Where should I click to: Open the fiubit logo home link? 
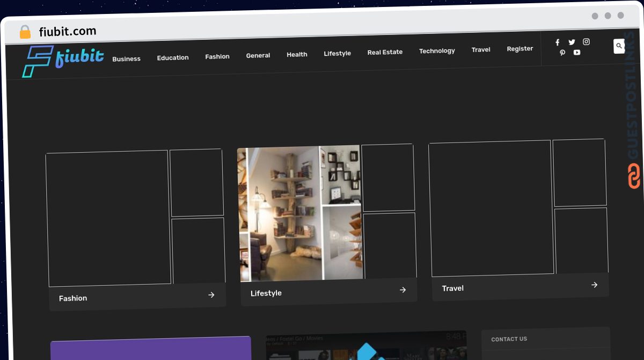pyautogui.click(x=63, y=61)
